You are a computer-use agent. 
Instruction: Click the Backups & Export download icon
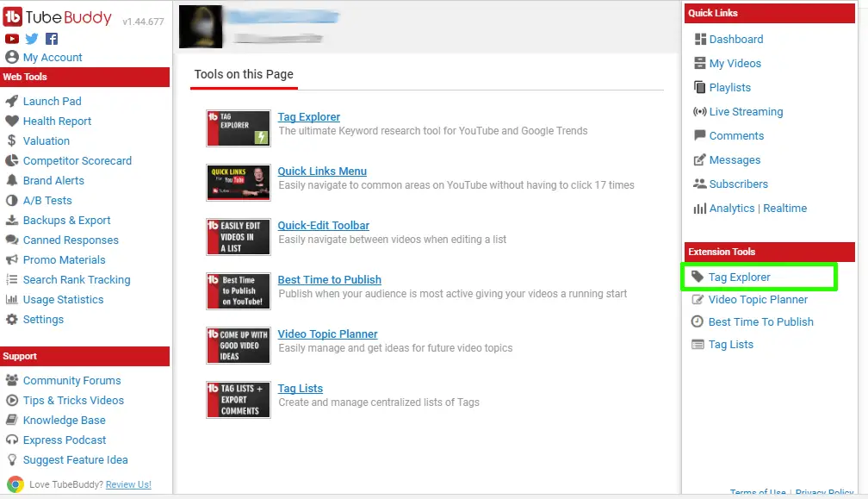point(12,221)
